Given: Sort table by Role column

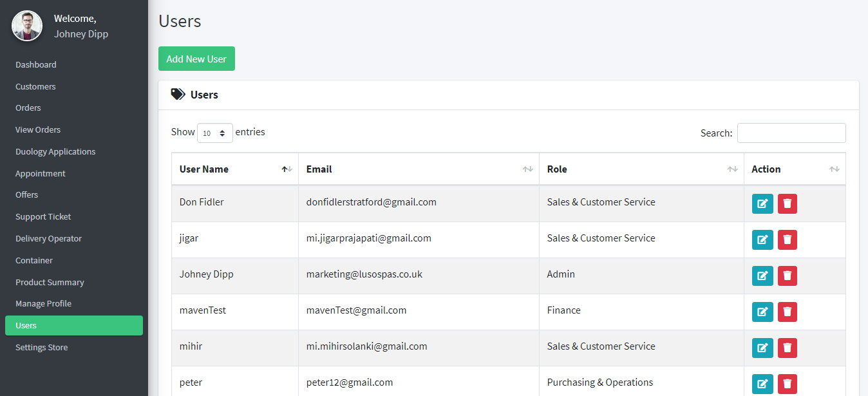Looking at the screenshot, I should click(x=641, y=169).
